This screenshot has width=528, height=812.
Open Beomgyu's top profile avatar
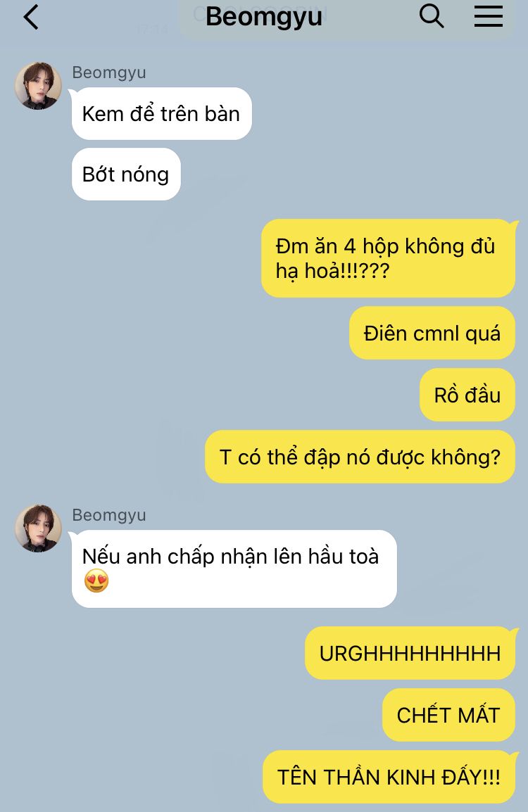click(x=38, y=86)
